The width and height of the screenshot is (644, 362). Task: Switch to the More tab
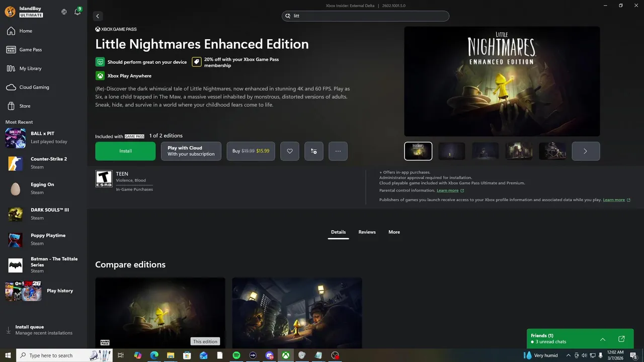tap(394, 232)
